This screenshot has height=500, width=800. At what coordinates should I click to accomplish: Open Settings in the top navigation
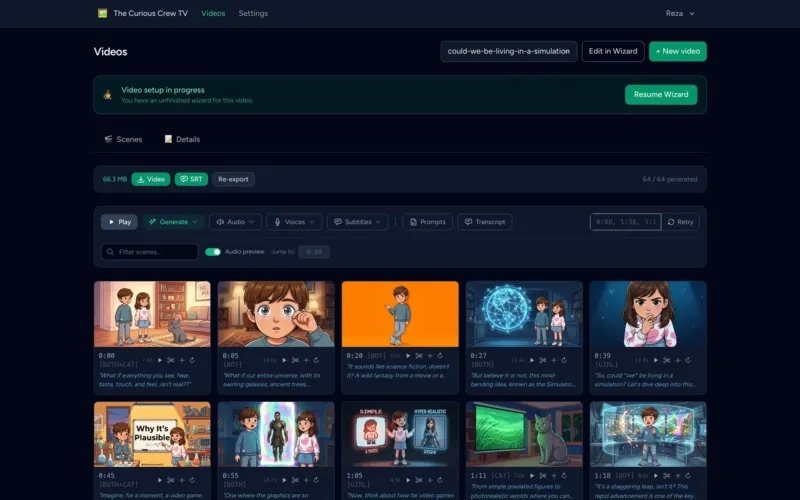click(x=253, y=13)
